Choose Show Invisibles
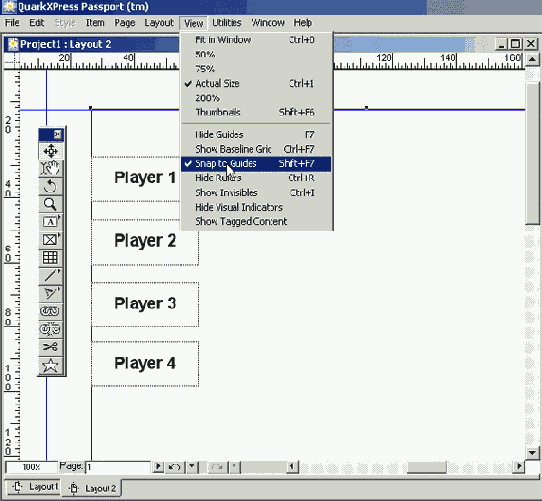542x501 pixels. [x=256, y=193]
